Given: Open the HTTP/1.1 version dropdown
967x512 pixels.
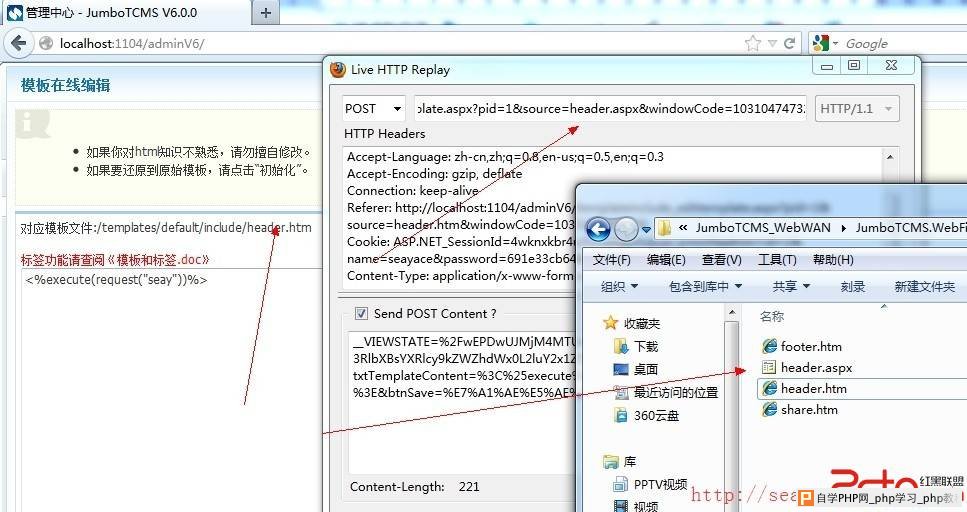Looking at the screenshot, I should click(x=857, y=109).
